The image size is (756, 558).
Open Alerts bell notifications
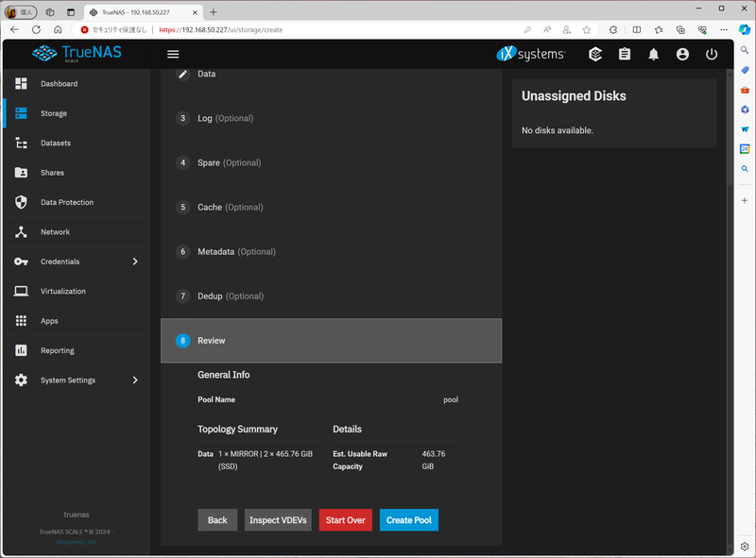click(653, 55)
